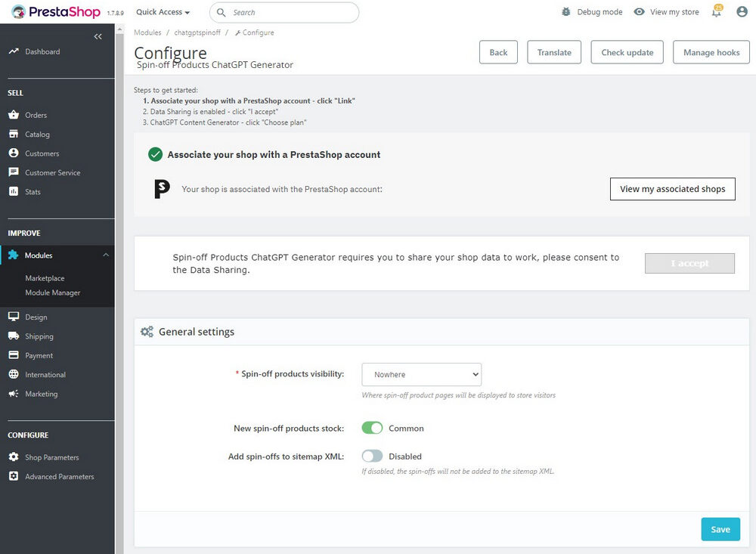Open the user profile avatar icon
Screen dimensions: 756x554
coord(742,12)
